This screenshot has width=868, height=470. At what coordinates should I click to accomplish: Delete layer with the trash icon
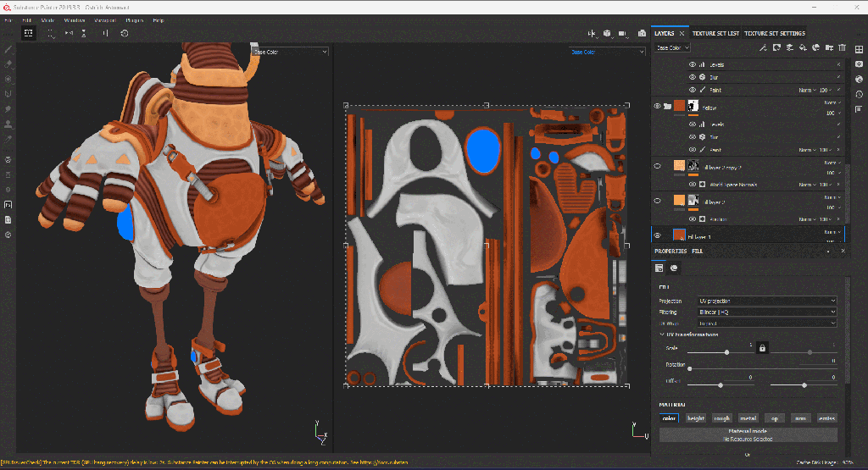(842, 47)
